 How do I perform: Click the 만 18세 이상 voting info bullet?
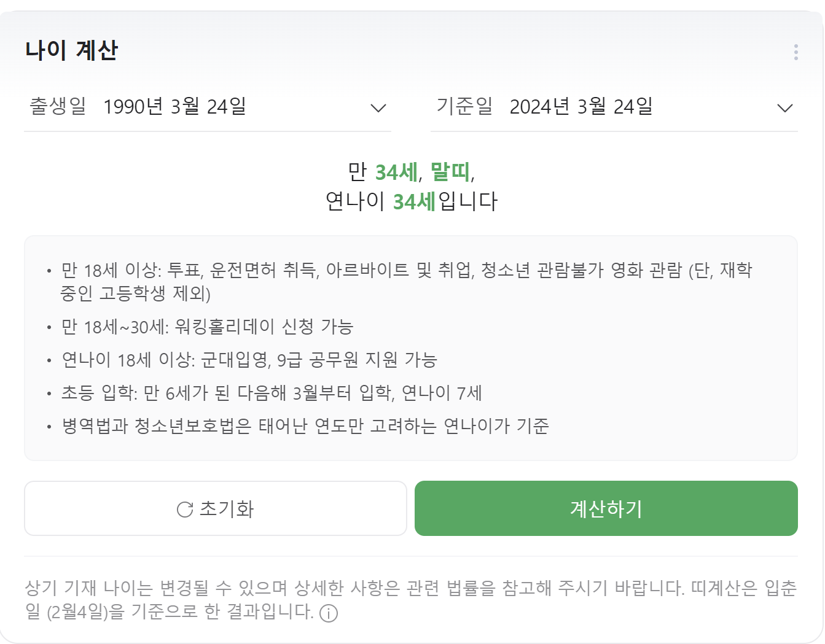click(x=405, y=282)
